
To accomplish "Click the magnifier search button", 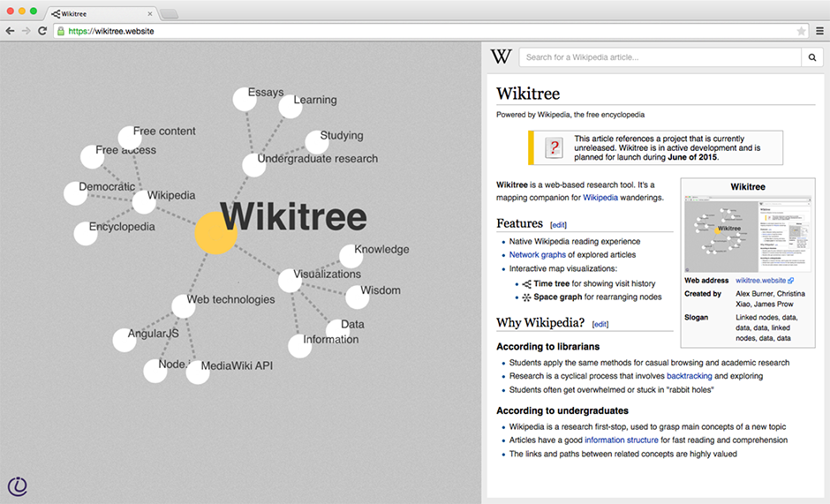I will [x=812, y=57].
